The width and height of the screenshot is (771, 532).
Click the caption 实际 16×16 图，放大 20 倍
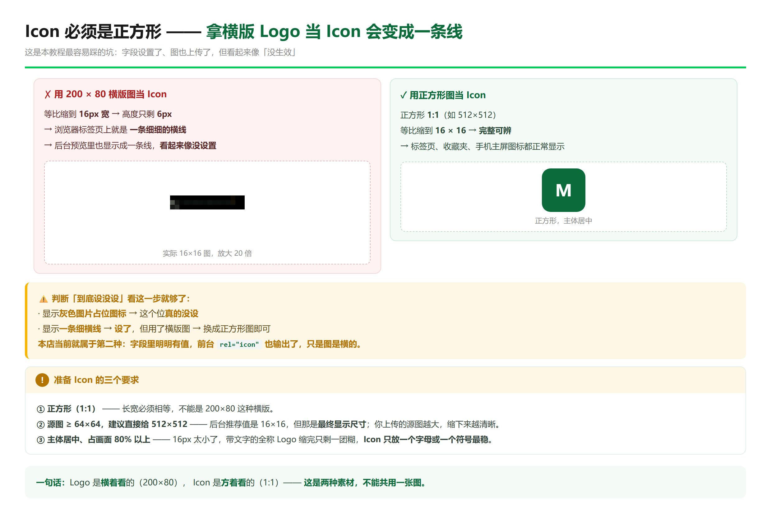[x=207, y=253]
